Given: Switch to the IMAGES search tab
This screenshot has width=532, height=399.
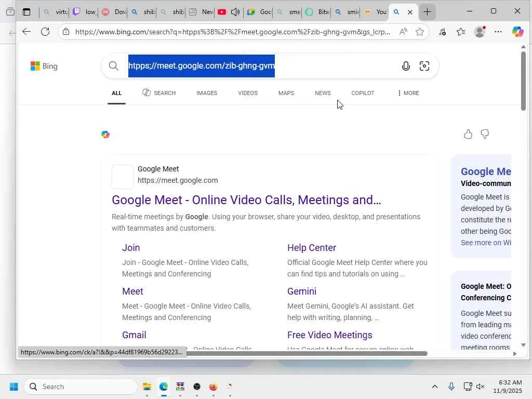Looking at the screenshot, I should [207, 93].
